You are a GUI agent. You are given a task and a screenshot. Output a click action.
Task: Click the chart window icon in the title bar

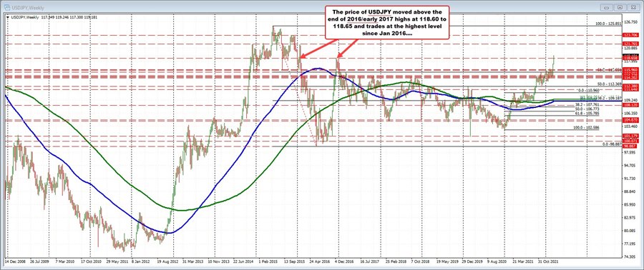[x=8, y=8]
